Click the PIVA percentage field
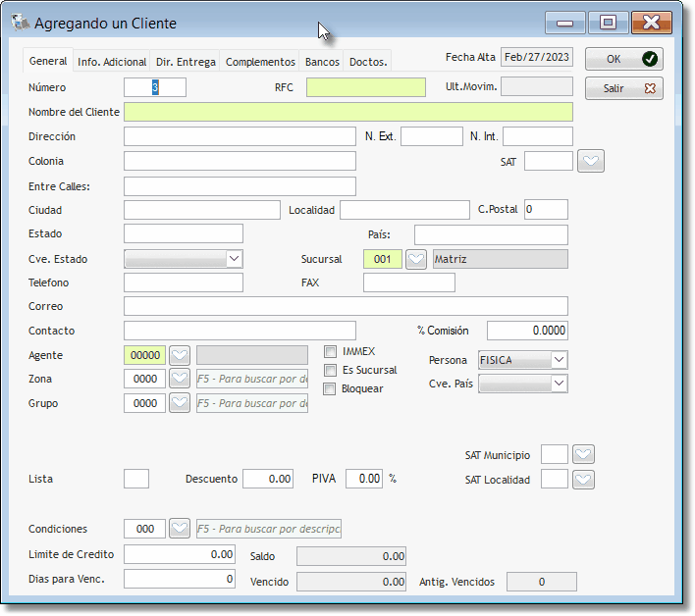 click(x=364, y=479)
